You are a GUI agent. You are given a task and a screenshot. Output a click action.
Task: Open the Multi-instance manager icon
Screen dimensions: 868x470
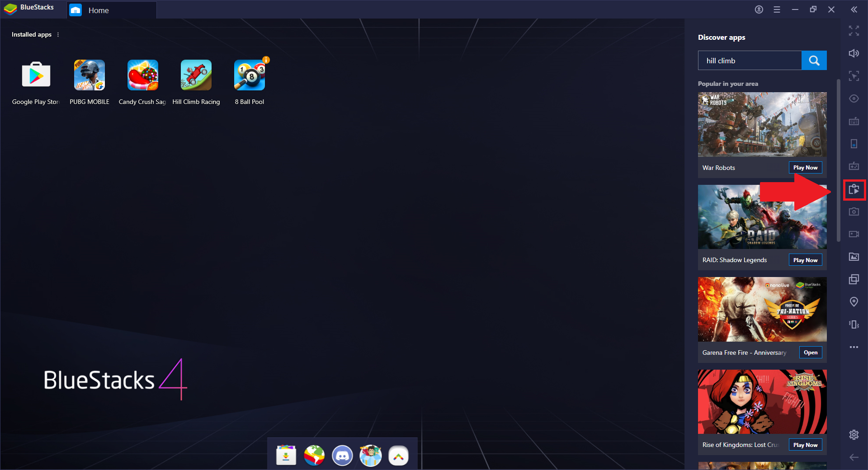point(854,279)
